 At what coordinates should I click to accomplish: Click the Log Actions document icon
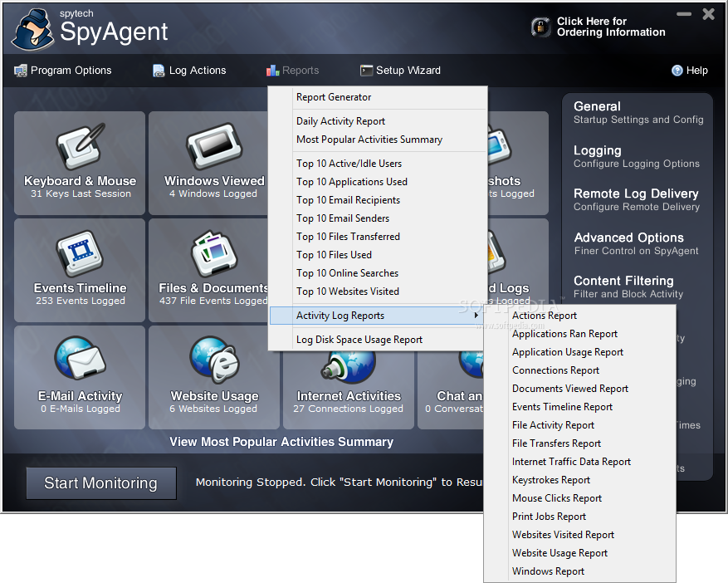159,71
